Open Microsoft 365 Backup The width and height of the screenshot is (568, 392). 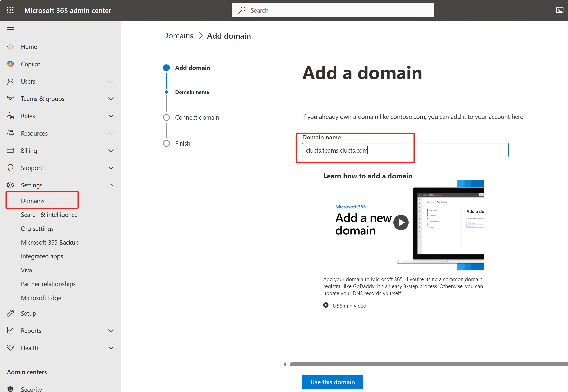[50, 242]
